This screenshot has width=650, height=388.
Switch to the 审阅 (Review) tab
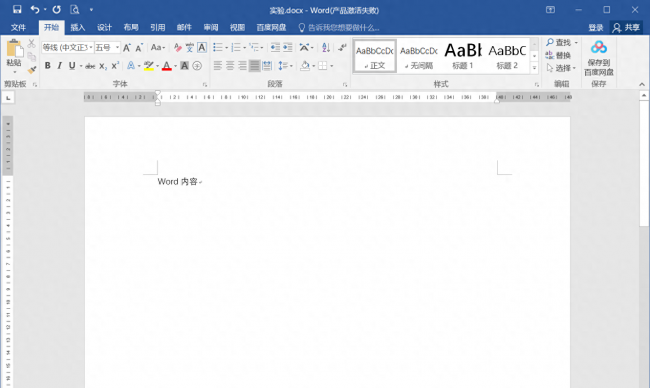(x=211, y=27)
